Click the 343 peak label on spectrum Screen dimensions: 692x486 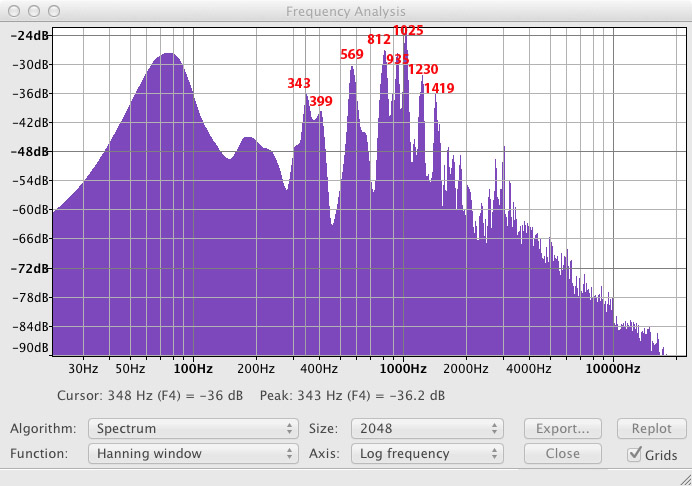point(299,83)
